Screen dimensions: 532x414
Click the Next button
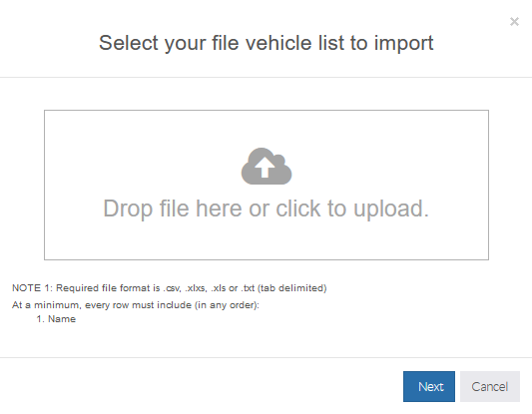point(429,386)
